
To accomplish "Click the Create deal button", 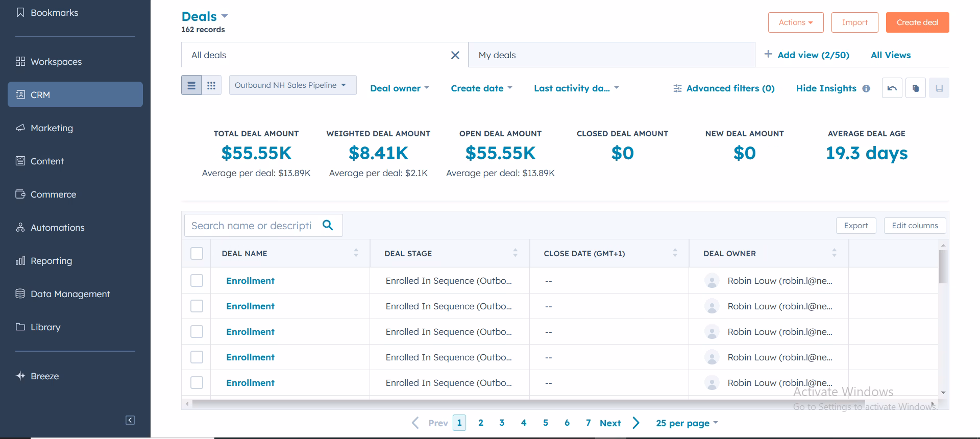I will (x=917, y=22).
